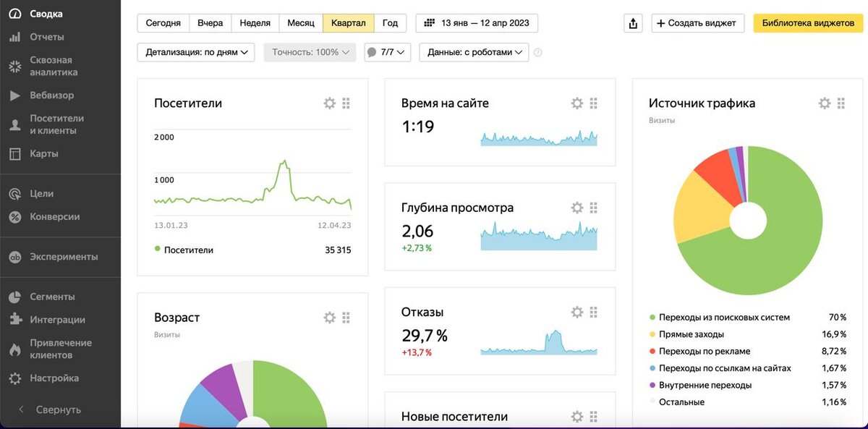
Task: Open the Данные: с роботами dropdown
Action: [474, 52]
